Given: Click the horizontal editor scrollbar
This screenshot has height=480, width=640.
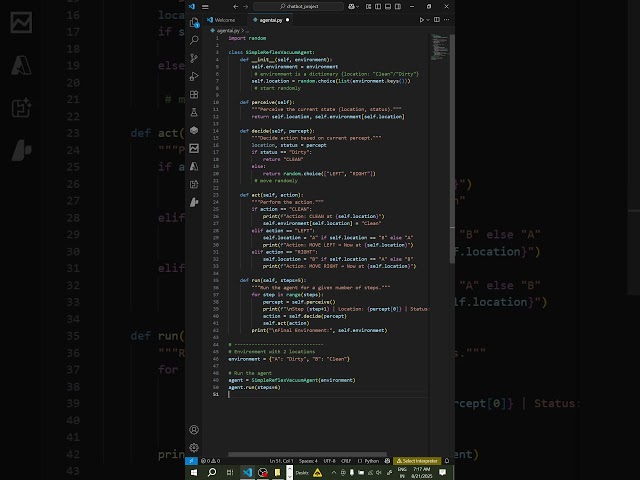Looking at the screenshot, I should [x=307, y=454].
